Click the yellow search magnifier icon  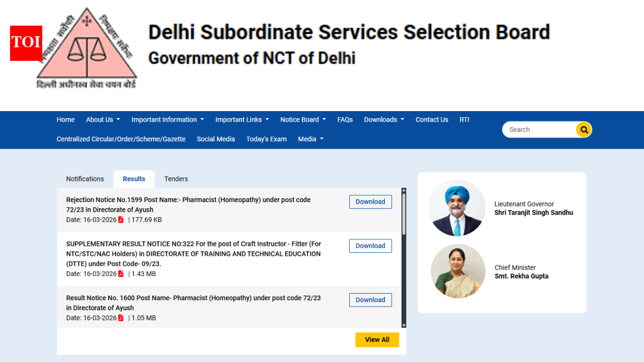[584, 129]
